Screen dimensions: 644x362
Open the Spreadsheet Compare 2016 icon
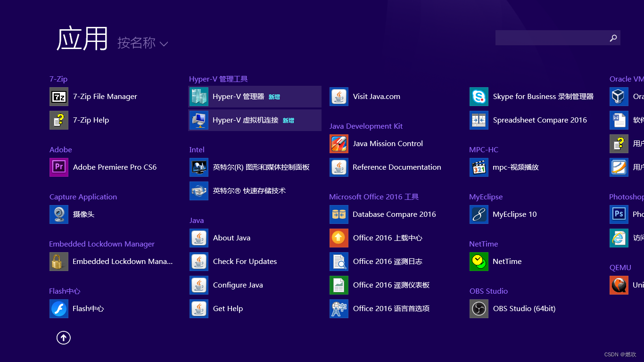pos(479,120)
